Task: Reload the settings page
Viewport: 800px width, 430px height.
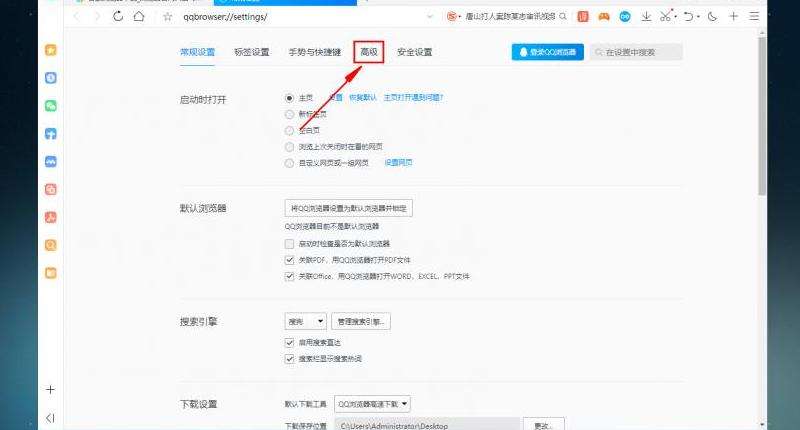Action: click(118, 16)
